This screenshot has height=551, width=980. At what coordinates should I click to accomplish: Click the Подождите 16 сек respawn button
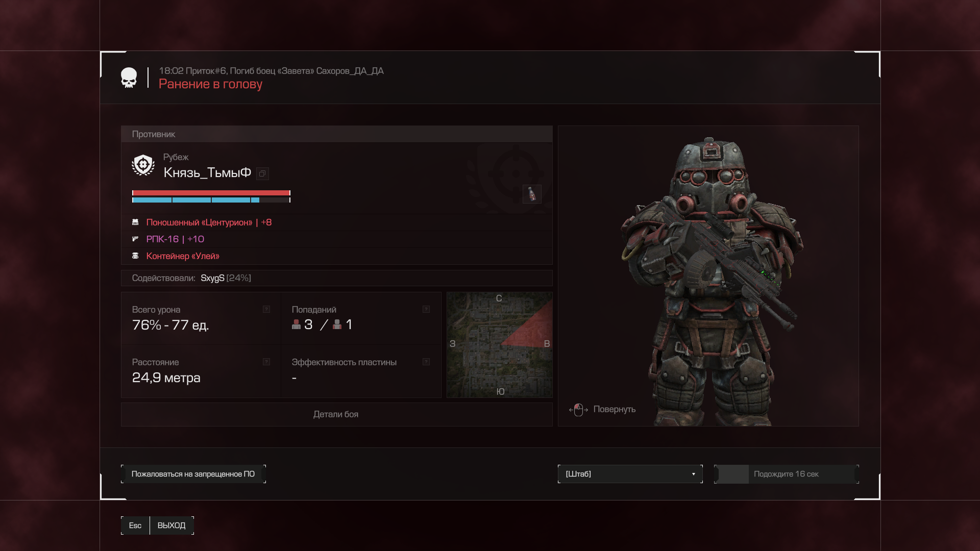787,474
